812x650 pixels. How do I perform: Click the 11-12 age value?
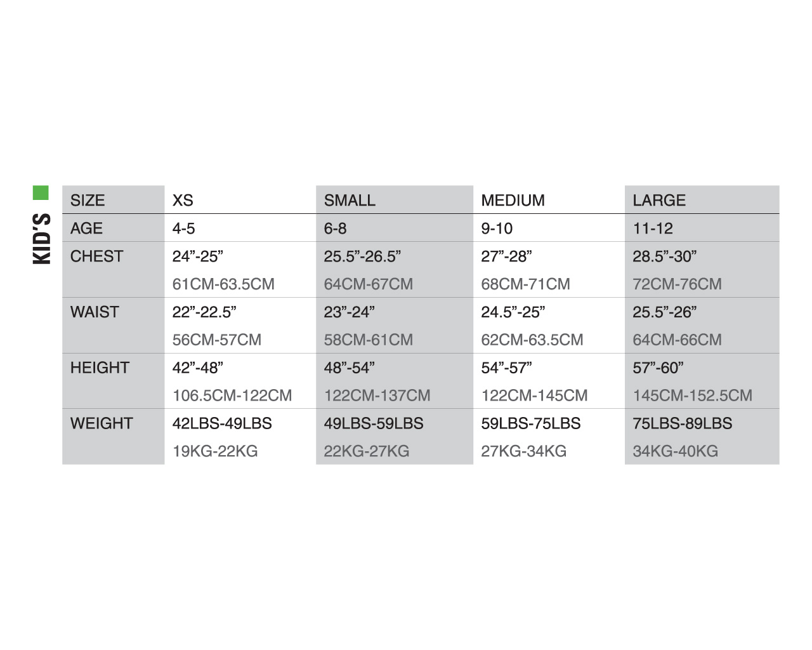coord(653,228)
